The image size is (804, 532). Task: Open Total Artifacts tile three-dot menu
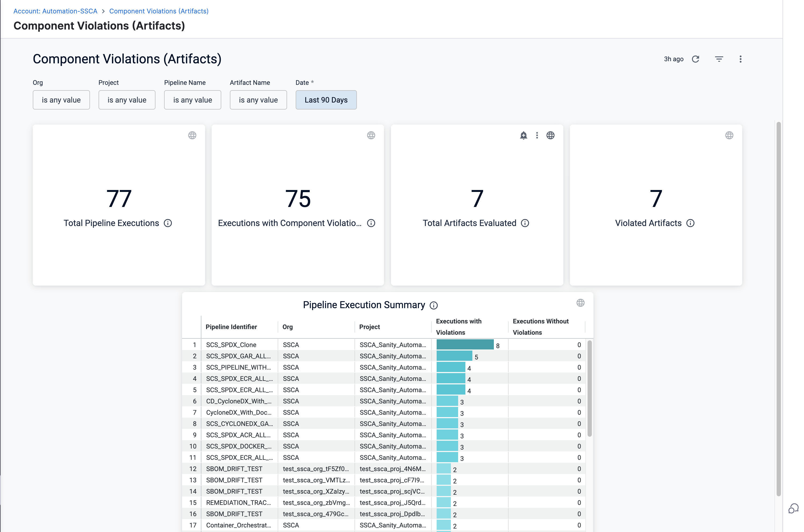point(537,135)
